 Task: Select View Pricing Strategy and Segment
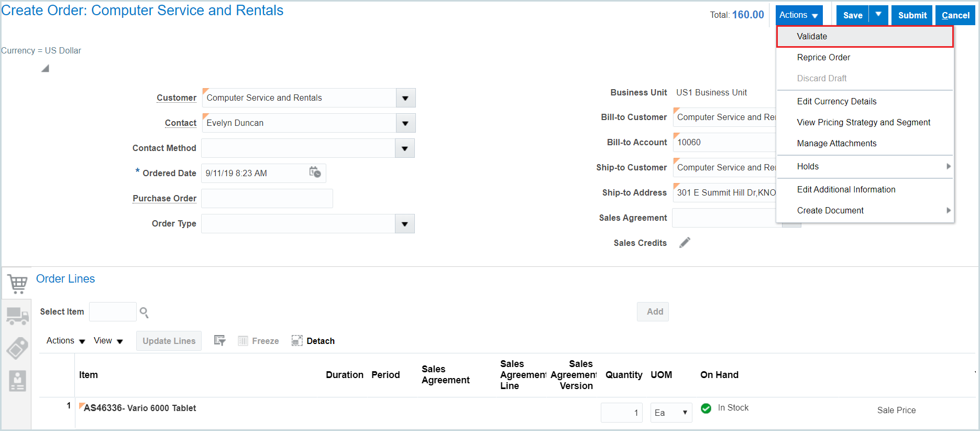click(x=865, y=122)
